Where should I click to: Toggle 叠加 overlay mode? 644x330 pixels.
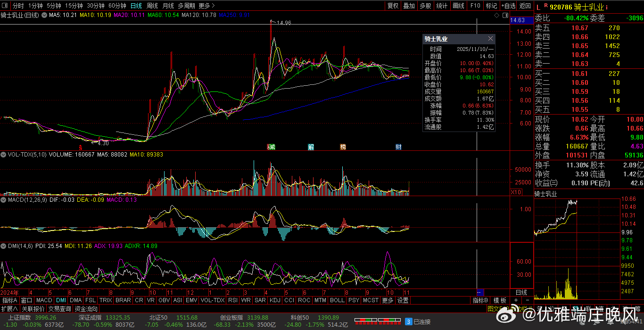coord(409,6)
